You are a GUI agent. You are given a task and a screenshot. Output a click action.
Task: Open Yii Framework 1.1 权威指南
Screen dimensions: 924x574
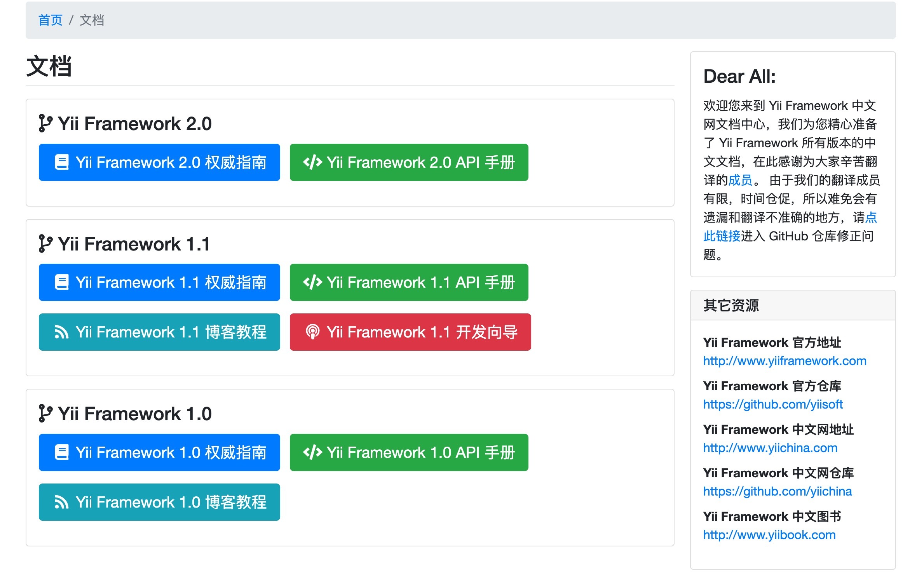(x=159, y=282)
